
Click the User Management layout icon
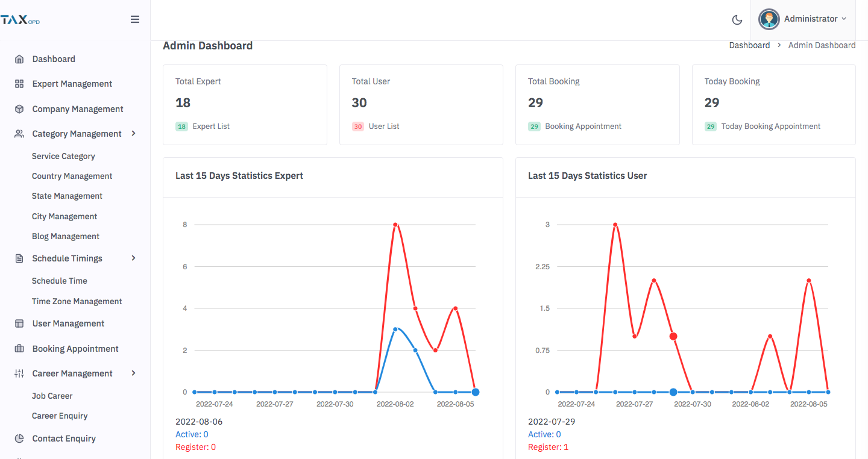19,323
